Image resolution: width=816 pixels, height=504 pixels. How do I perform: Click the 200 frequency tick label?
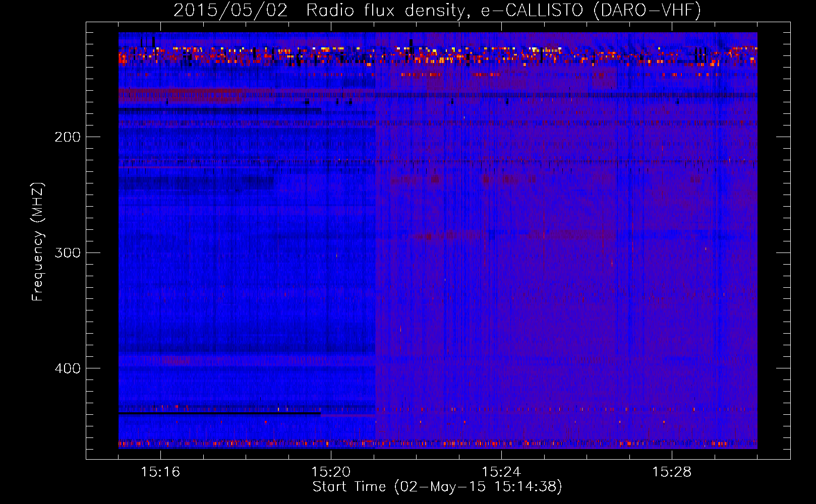point(68,137)
